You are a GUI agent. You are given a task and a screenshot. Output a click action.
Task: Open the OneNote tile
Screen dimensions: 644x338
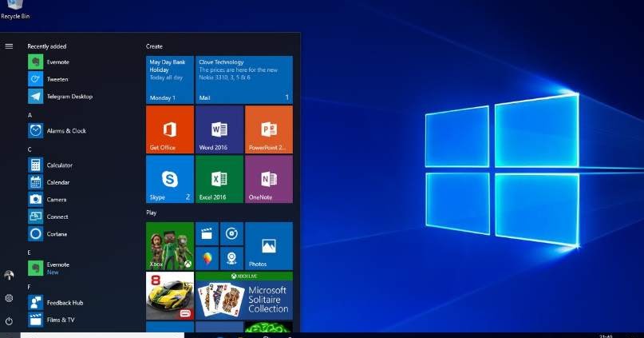coord(269,179)
